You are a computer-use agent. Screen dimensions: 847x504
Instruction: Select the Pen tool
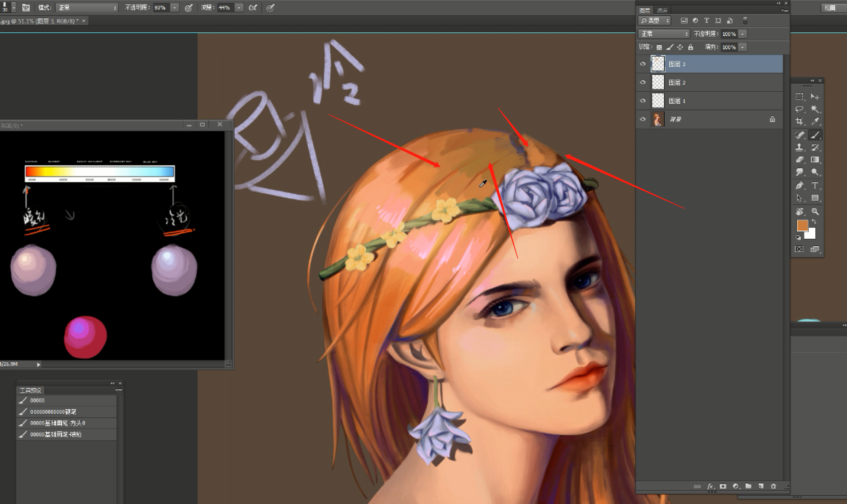coord(800,186)
